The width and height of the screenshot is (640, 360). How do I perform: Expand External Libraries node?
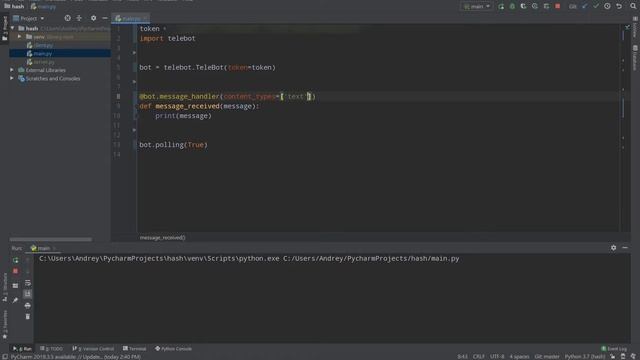12,70
